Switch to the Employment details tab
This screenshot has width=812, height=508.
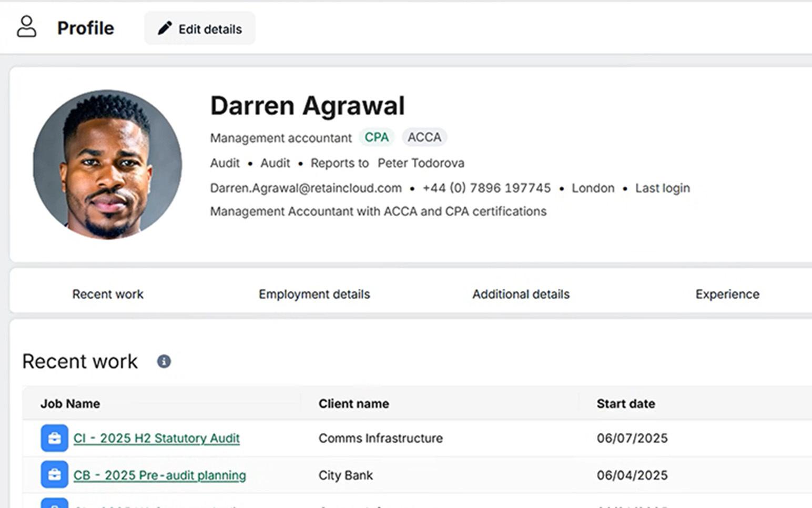click(314, 294)
